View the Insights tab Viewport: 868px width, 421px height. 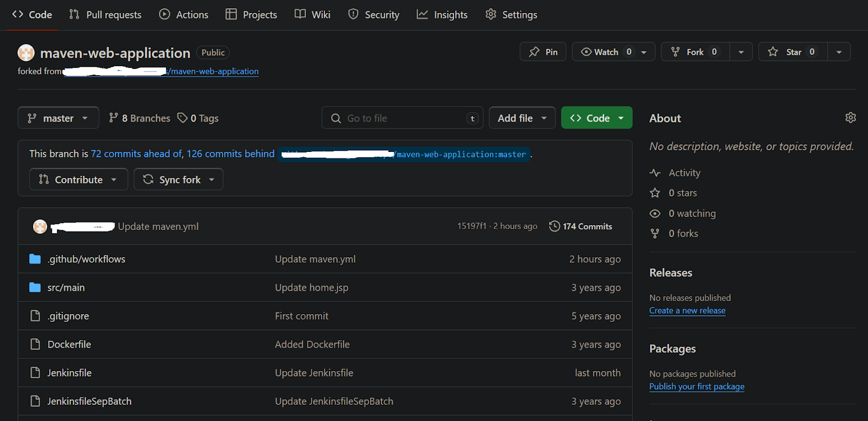[442, 15]
